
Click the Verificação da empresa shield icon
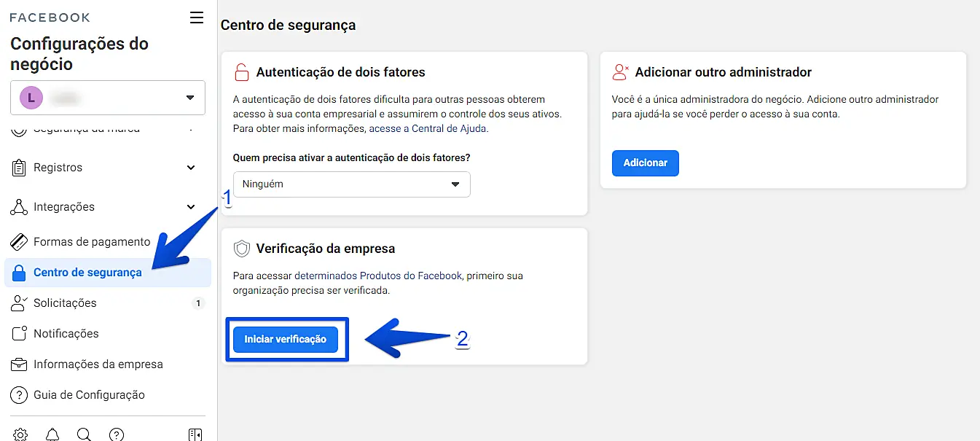click(241, 249)
